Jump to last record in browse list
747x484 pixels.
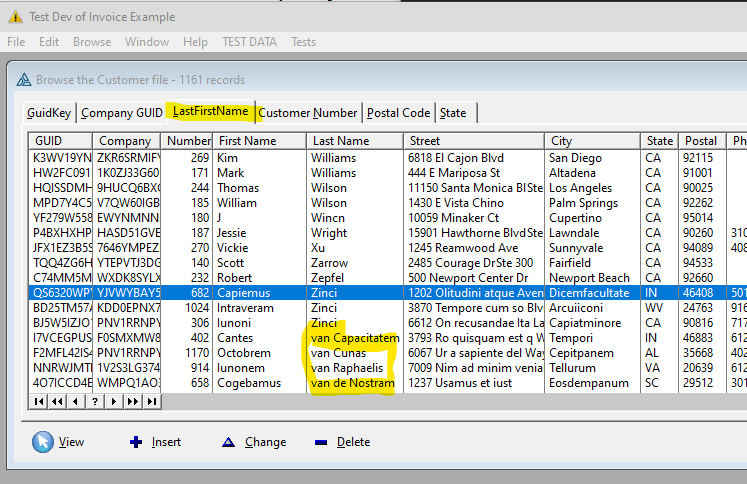[151, 401]
